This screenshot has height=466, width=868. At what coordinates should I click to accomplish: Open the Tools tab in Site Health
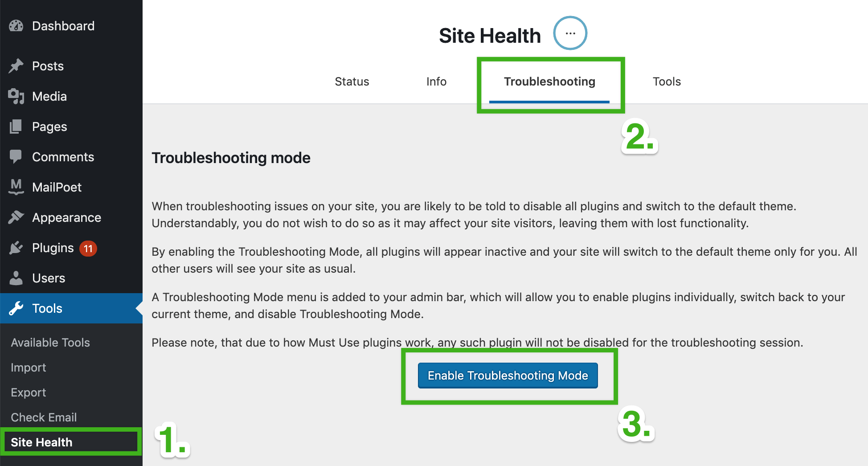tap(667, 82)
